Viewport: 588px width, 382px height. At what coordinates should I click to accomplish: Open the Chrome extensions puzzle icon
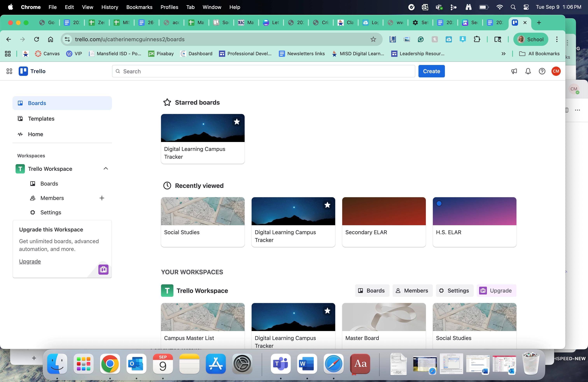coord(477,39)
